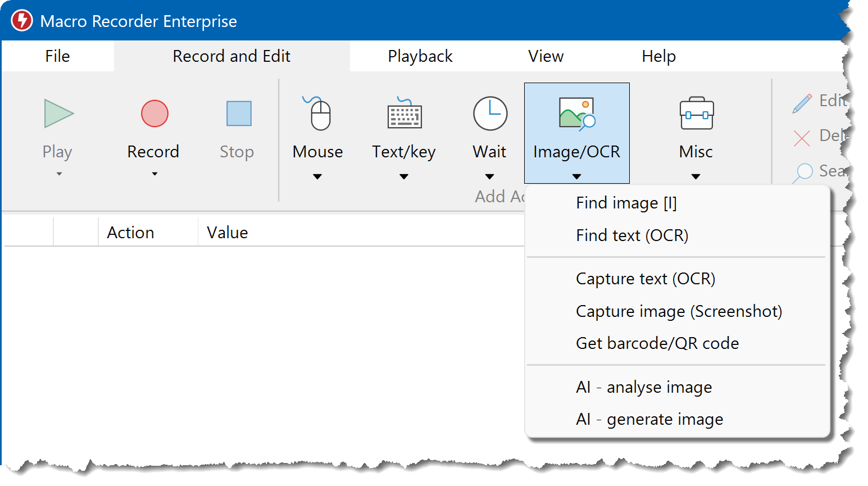This screenshot has height=486, width=868.
Task: Expand the Record dropdown arrow
Action: point(154,174)
